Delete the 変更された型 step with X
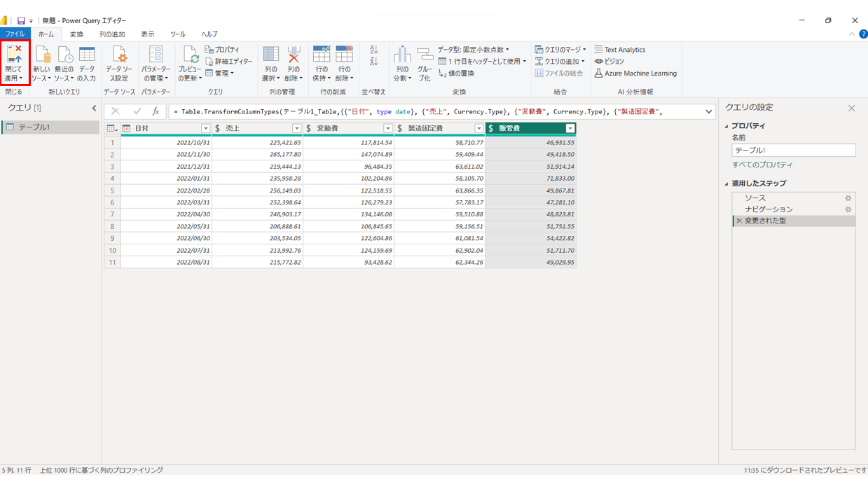This screenshot has width=868, height=486. [x=739, y=221]
